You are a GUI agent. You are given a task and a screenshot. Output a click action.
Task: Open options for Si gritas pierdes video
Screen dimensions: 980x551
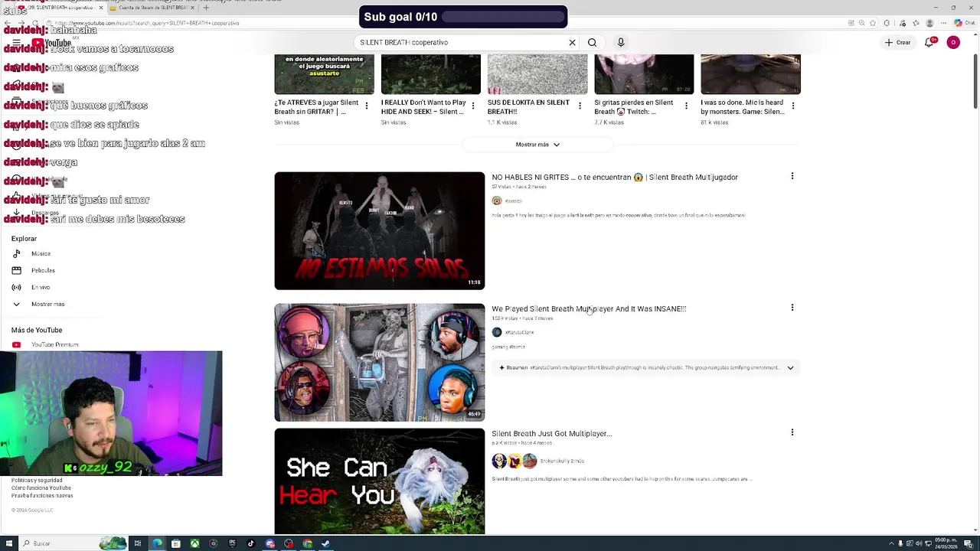tap(686, 106)
